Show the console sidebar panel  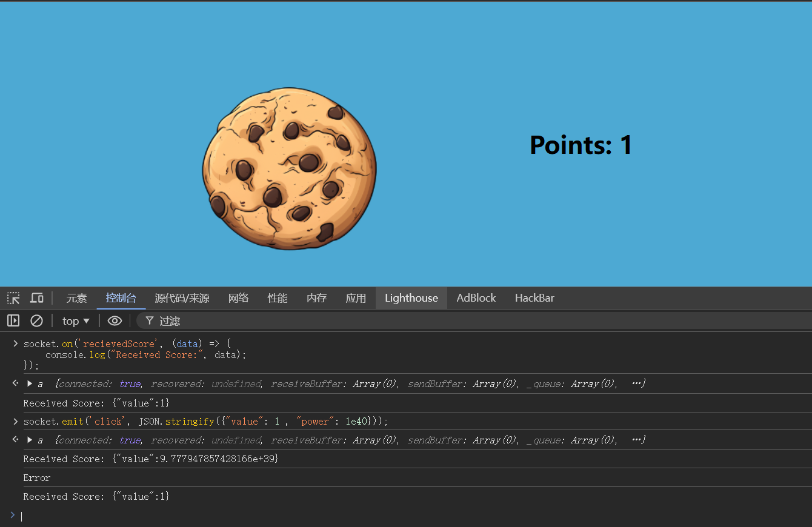[x=13, y=321]
